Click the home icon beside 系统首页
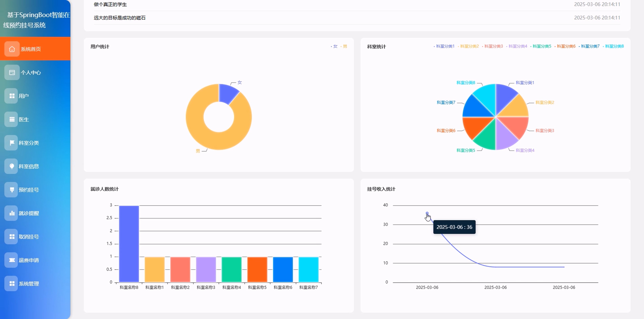 point(12,49)
